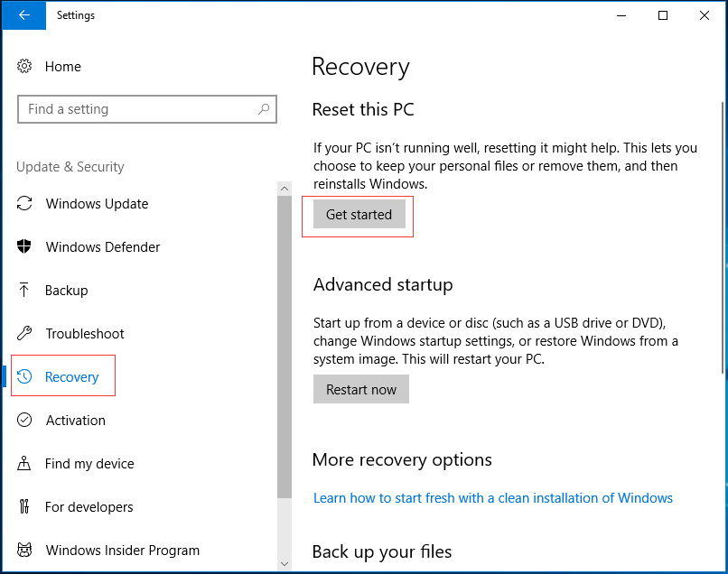Open the clean installation of Windows link

pos(492,498)
